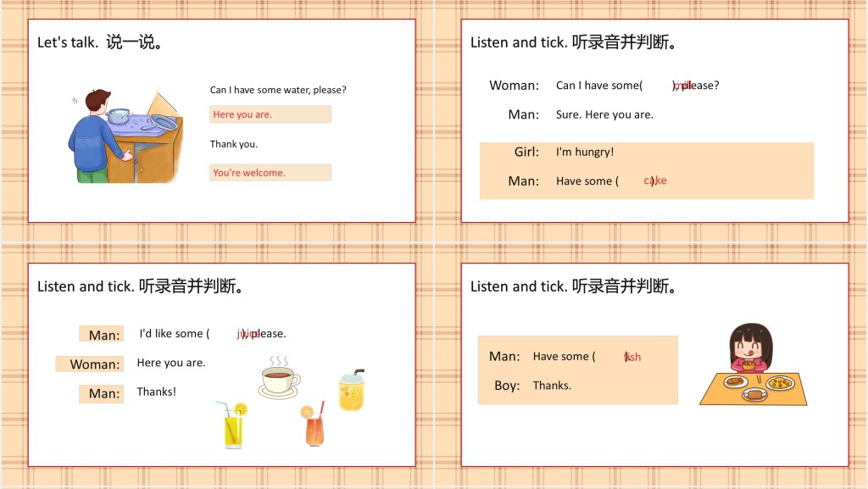Click the steaming coffee cup image
868x489 pixels.
pos(280,377)
